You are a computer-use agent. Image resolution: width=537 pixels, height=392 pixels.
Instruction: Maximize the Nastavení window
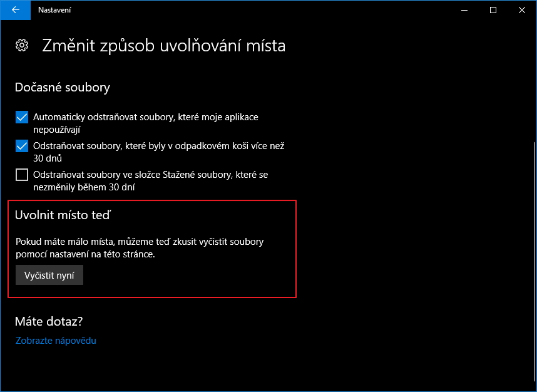pyautogui.click(x=493, y=10)
